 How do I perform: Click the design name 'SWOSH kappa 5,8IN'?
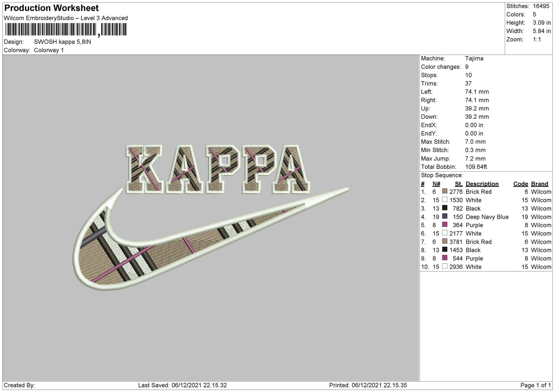click(x=63, y=42)
